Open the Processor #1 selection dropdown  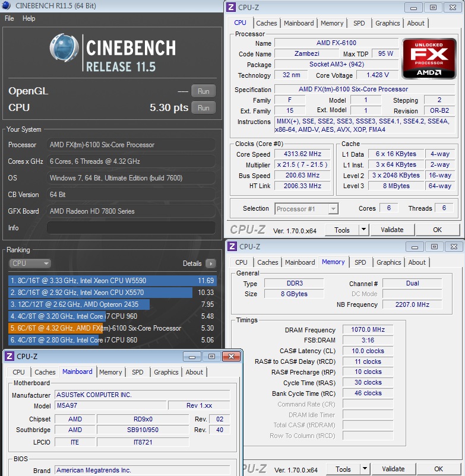tap(306, 209)
